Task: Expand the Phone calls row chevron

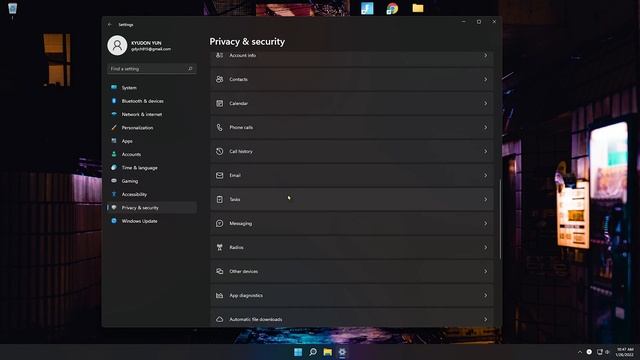Action: 485,127
